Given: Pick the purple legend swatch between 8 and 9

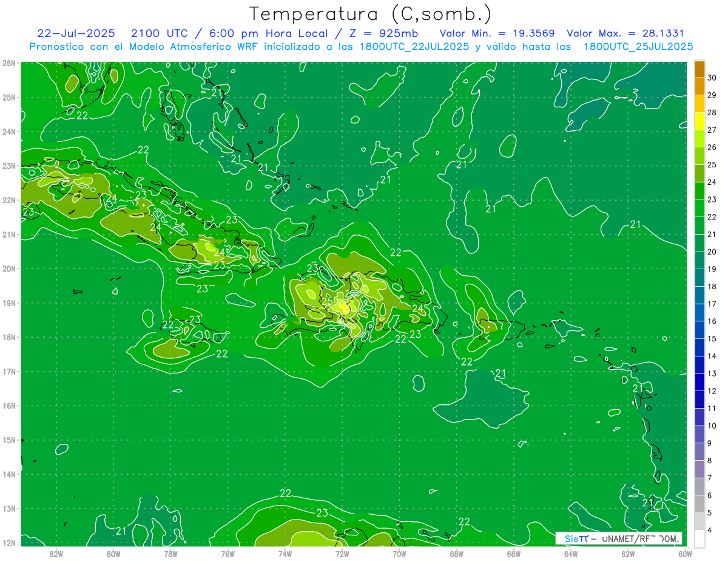Looking at the screenshot, I should click(699, 452).
